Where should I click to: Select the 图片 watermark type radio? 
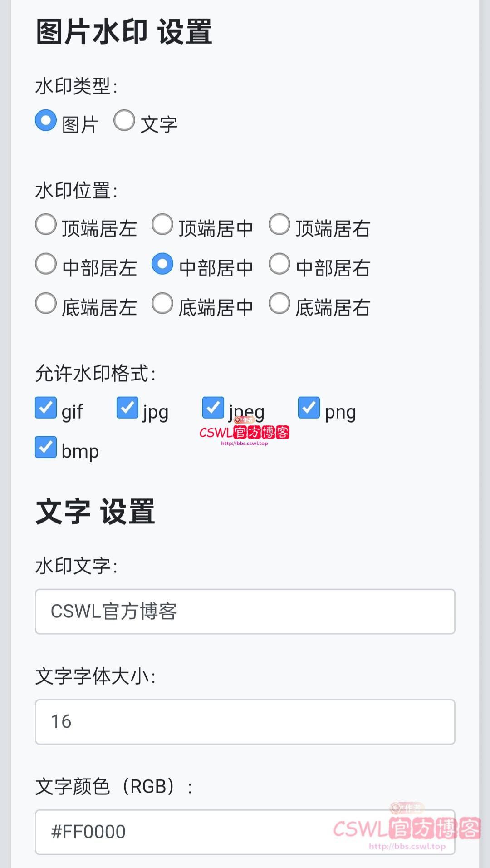tap(46, 120)
